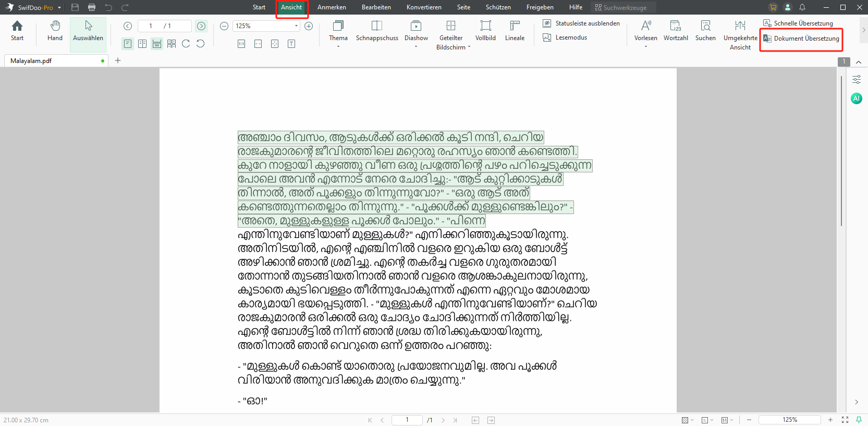Click status bar zoom percentage field
The image size is (868, 426).
790,420
